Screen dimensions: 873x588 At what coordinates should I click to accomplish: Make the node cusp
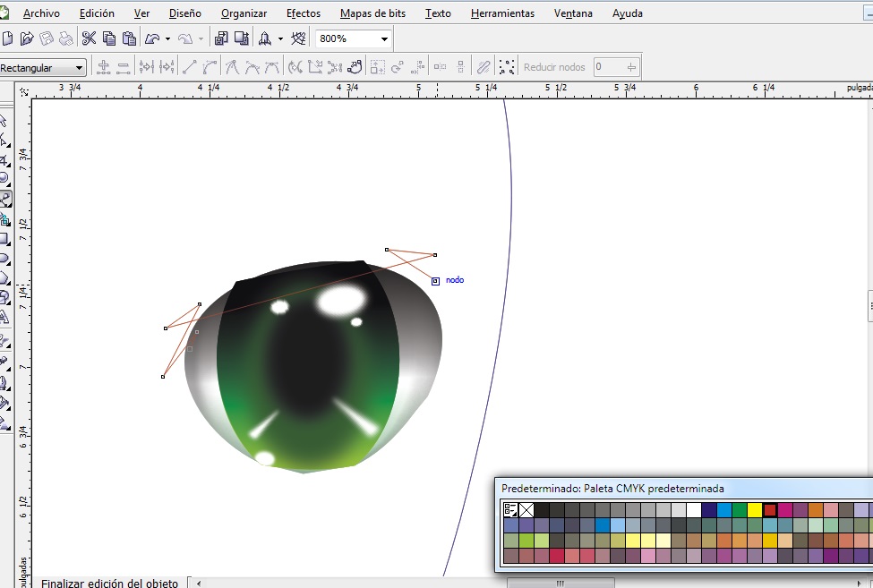(231, 67)
